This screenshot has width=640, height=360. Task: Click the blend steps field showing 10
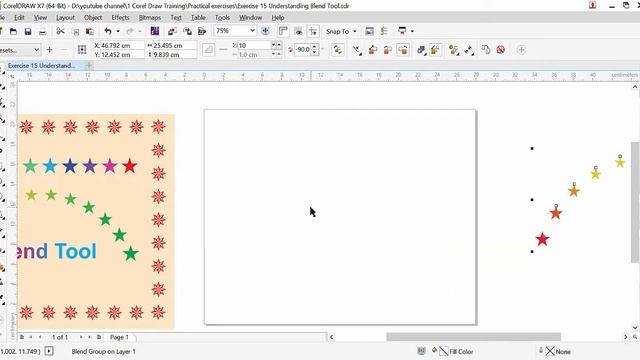pyautogui.click(x=255, y=45)
